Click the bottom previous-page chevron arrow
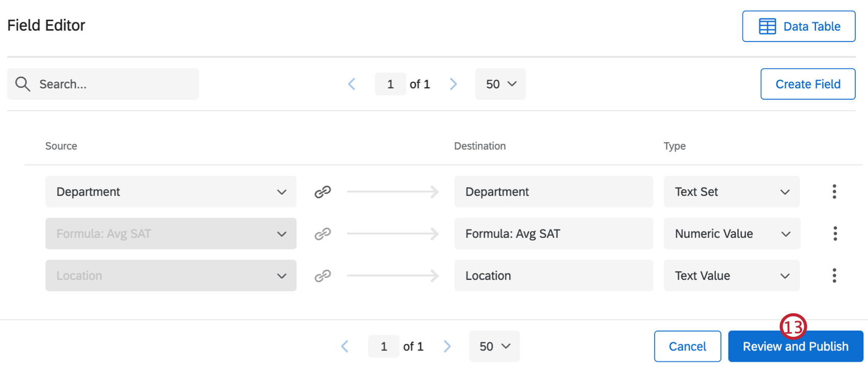This screenshot has height=369, width=868. point(345,346)
